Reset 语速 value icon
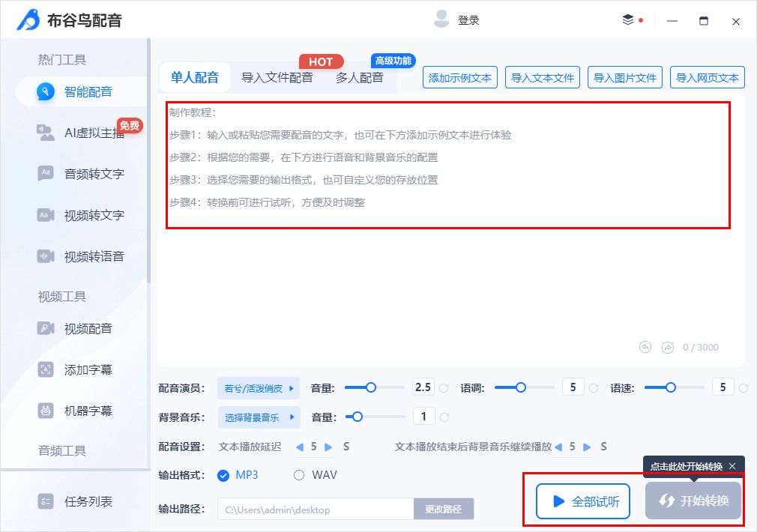 744,388
